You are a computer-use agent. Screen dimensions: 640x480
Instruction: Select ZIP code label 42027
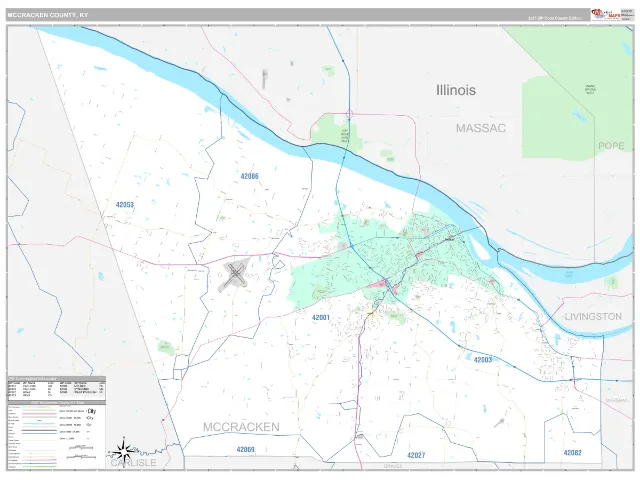coord(416,455)
